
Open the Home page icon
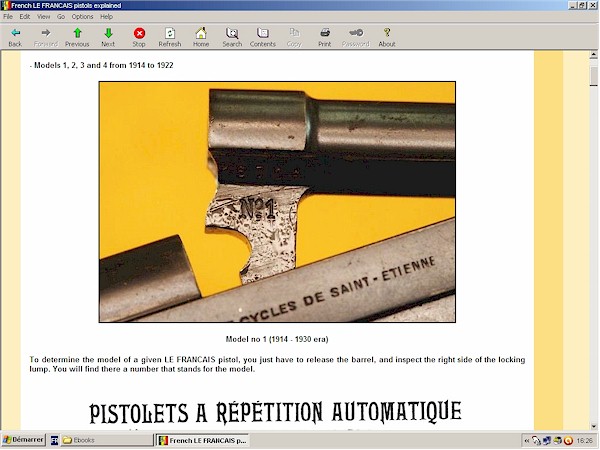(x=201, y=33)
